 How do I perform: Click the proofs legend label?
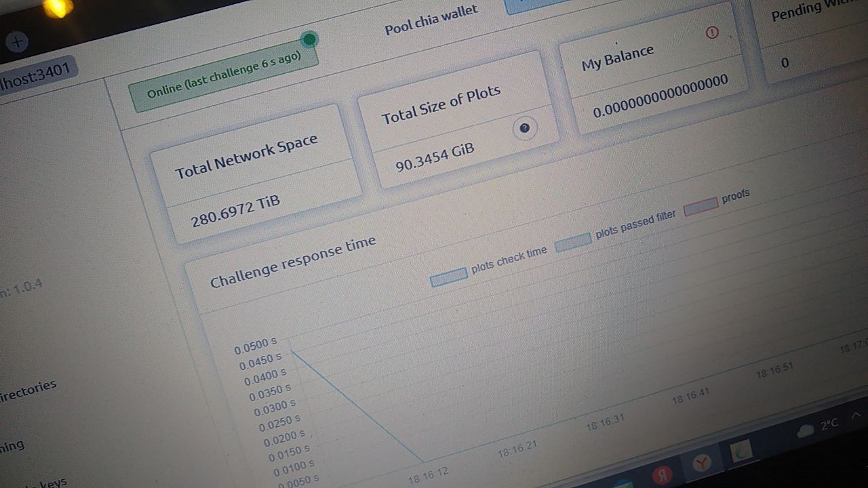pos(736,196)
